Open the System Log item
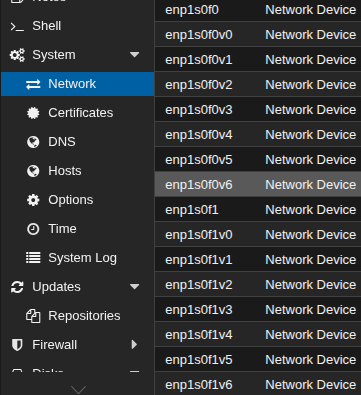 77,258
